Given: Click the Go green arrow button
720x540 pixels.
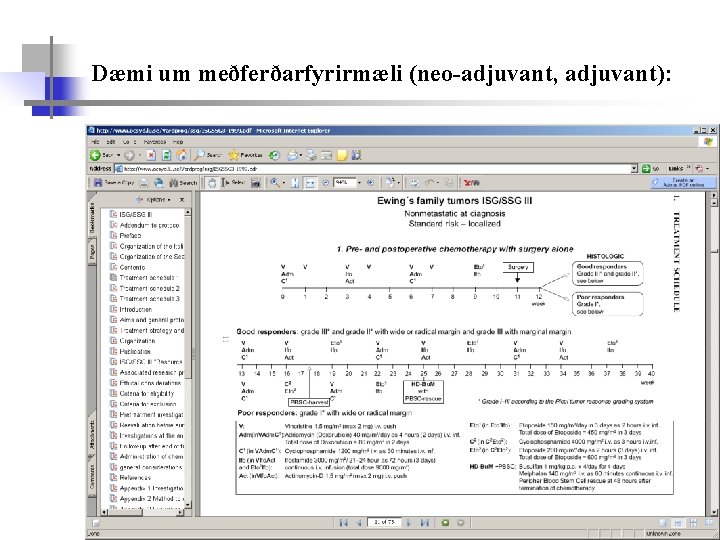Looking at the screenshot, I should tap(646, 169).
